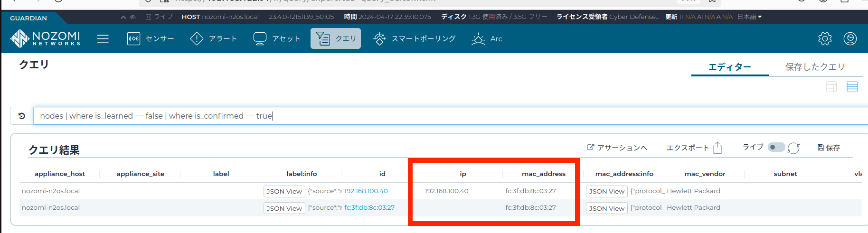Collapse the top status bar with chevron
Screen dimensions: 868x233
(123, 17)
